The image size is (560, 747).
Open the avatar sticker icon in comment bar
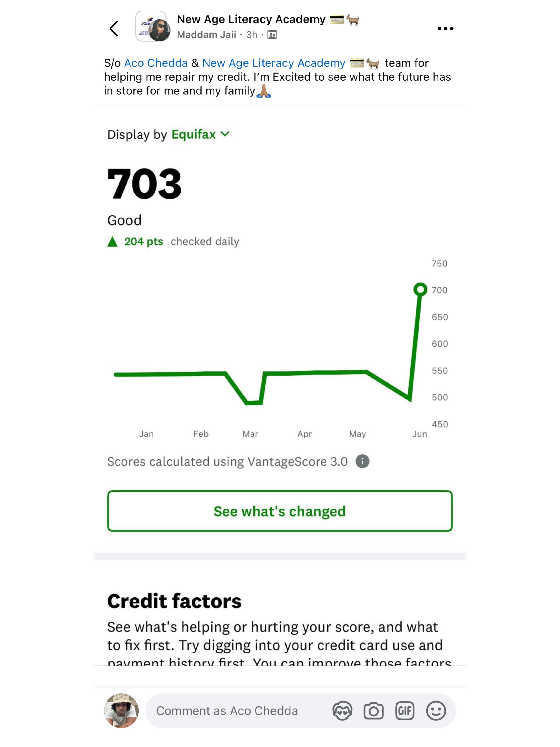click(x=342, y=711)
